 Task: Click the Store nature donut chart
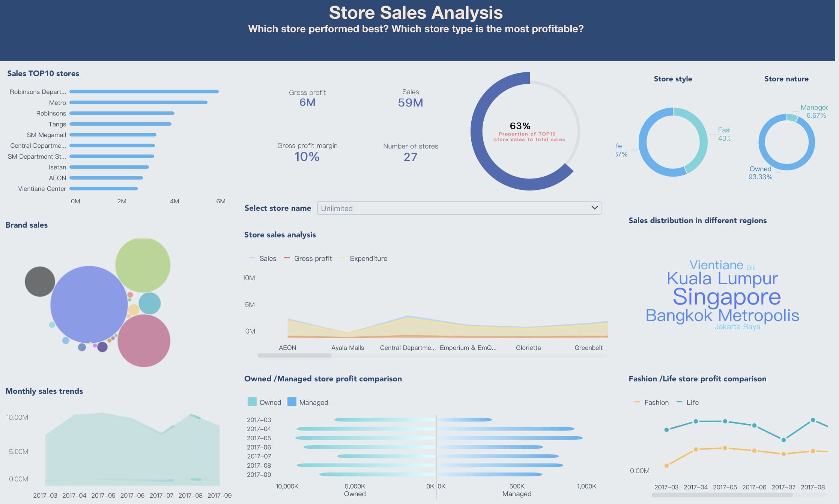[x=786, y=142]
